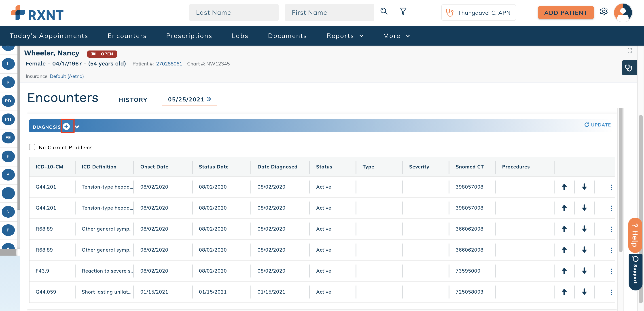Click the encounter panel vertical scrollbar

(x=620, y=180)
